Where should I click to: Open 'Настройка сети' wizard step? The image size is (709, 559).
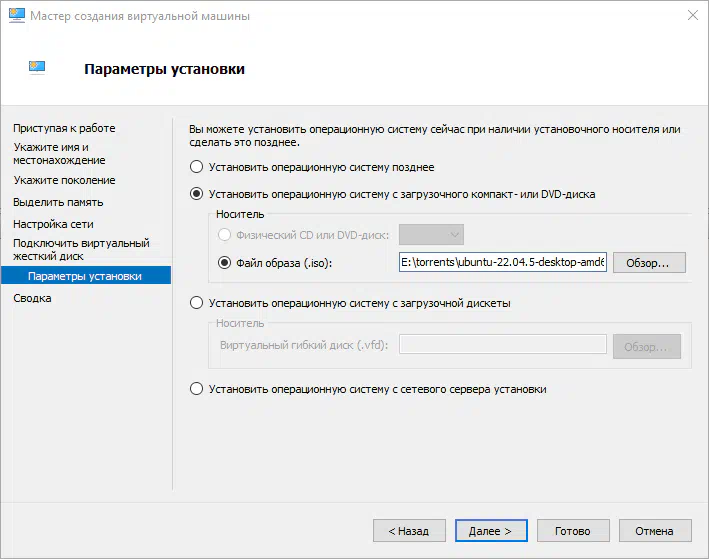tap(53, 224)
